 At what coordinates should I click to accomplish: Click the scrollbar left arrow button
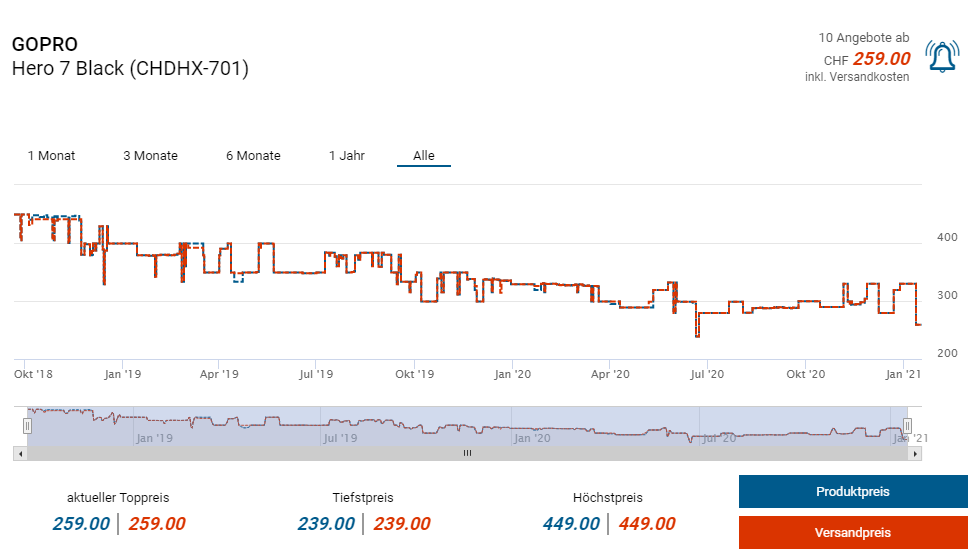click(x=19, y=453)
